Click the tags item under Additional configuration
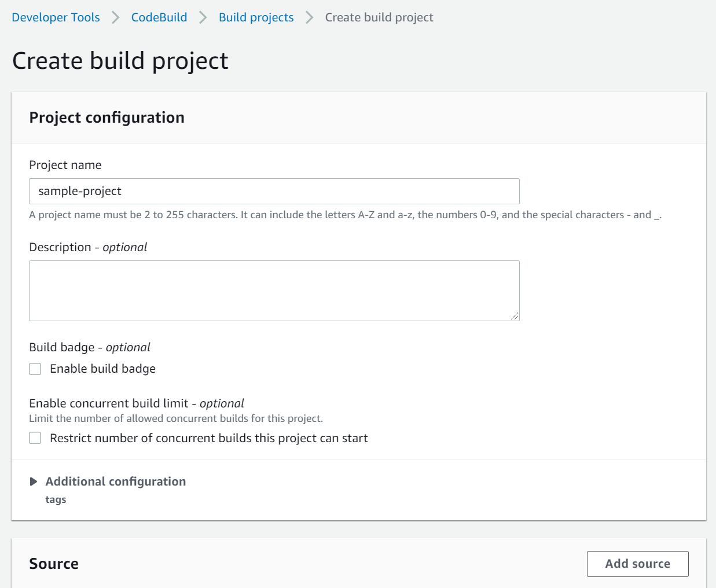 point(56,499)
